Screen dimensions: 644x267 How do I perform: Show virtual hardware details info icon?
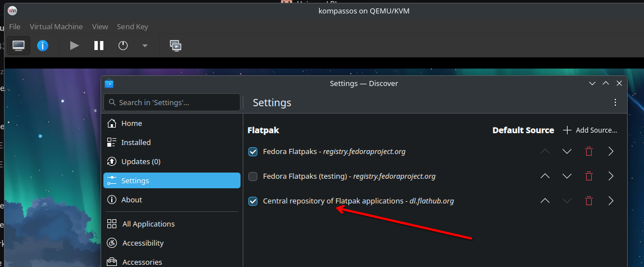[x=43, y=46]
